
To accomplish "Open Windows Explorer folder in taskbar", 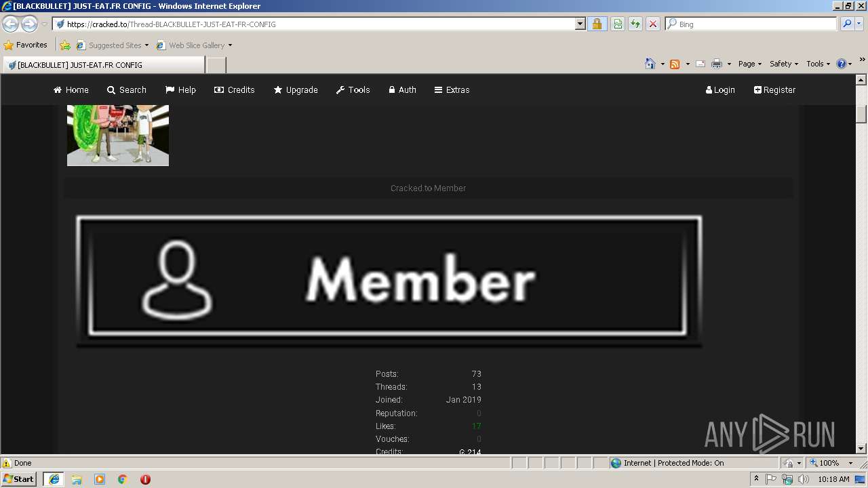I will [x=77, y=479].
